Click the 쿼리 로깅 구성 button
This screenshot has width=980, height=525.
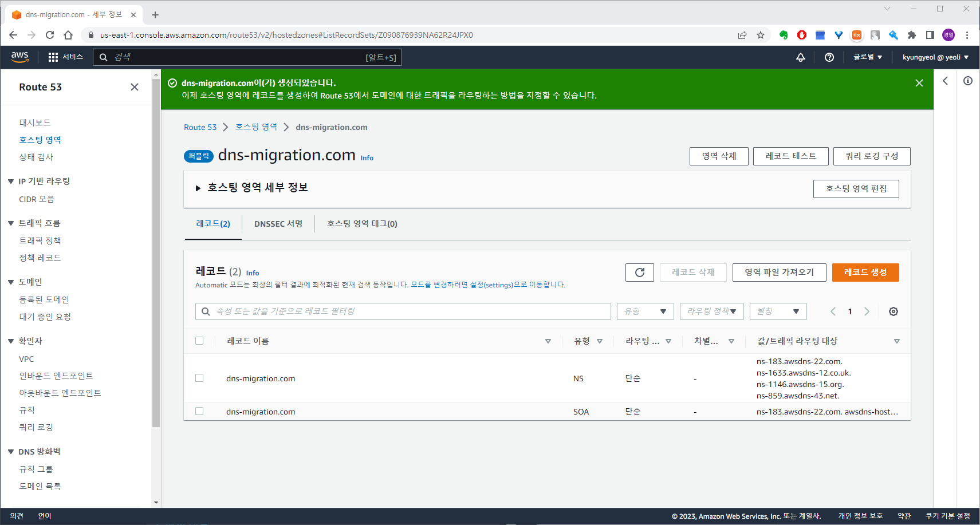click(872, 156)
